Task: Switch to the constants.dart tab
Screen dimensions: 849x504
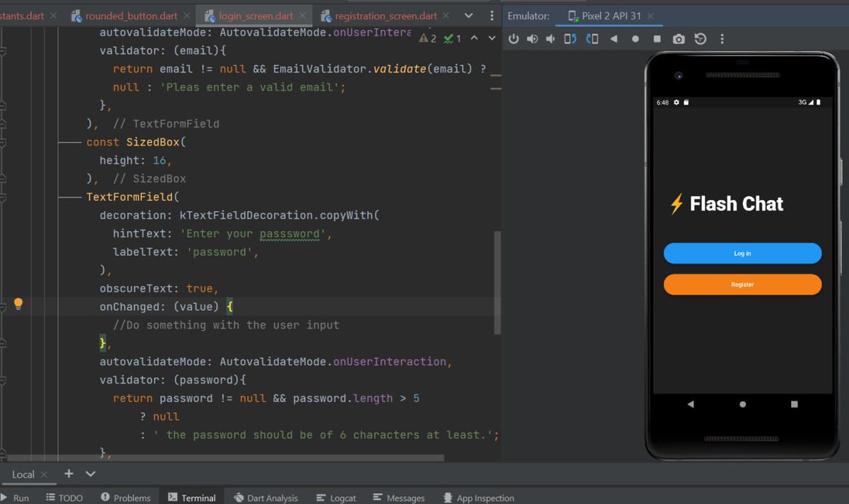Action: [22, 16]
